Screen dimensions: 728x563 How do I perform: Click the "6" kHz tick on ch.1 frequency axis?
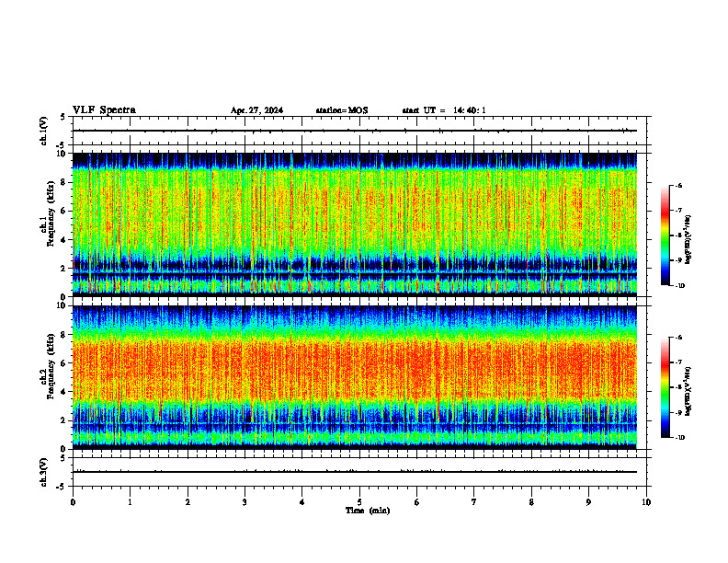coord(63,211)
